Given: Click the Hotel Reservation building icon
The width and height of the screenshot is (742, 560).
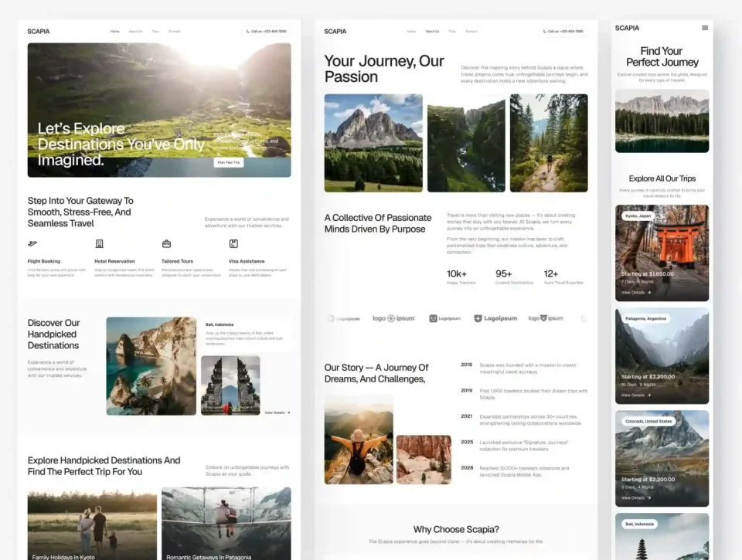Looking at the screenshot, I should (x=99, y=244).
